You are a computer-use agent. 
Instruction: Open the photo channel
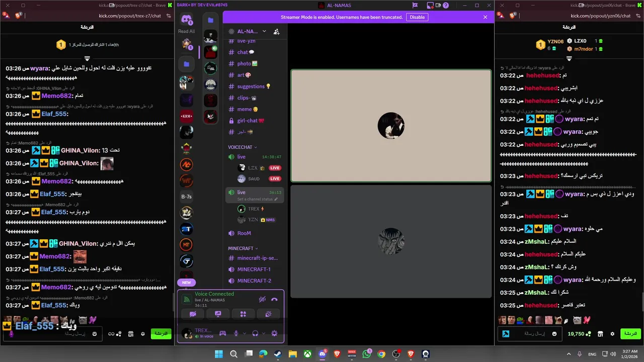click(255, 64)
